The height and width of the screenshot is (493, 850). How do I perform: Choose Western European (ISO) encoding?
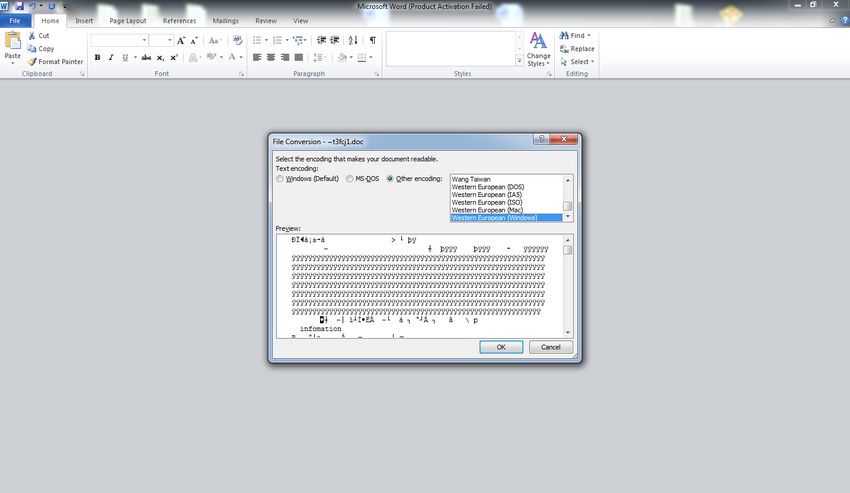click(506, 202)
